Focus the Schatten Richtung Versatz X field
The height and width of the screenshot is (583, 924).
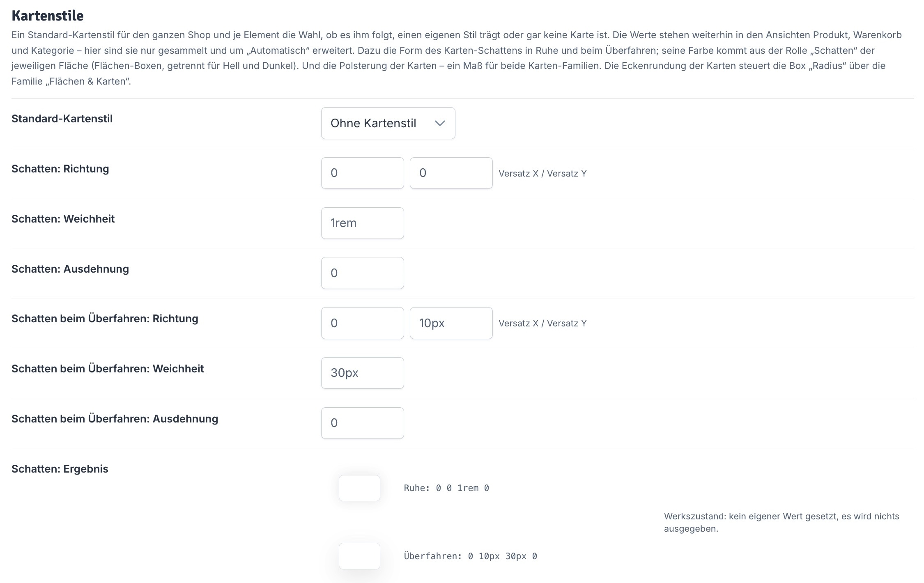(x=362, y=173)
